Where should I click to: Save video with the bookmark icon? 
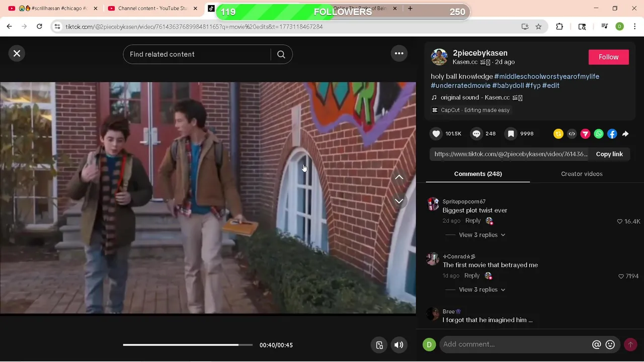[511, 134]
